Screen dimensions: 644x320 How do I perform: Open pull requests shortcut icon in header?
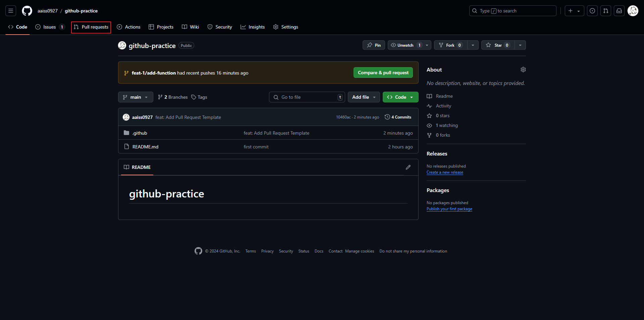point(606,11)
